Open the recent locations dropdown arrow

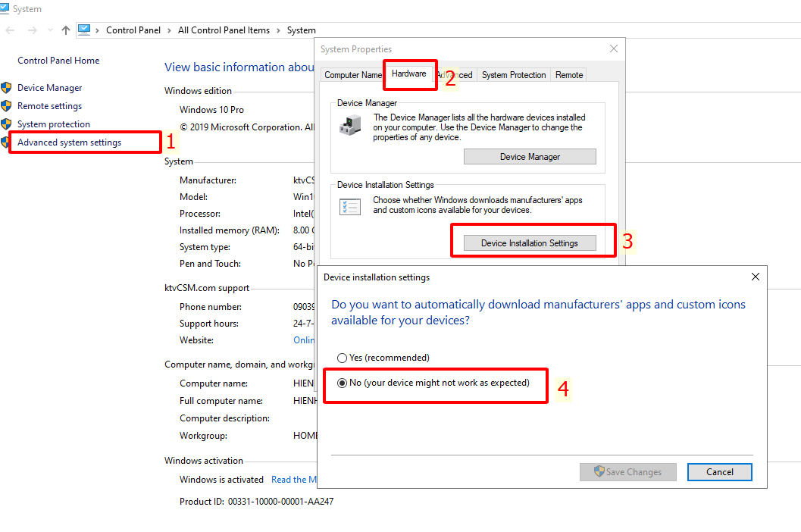(x=50, y=30)
